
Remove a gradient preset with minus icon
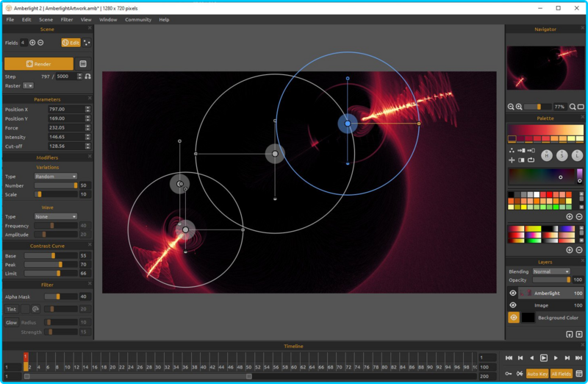579,250
